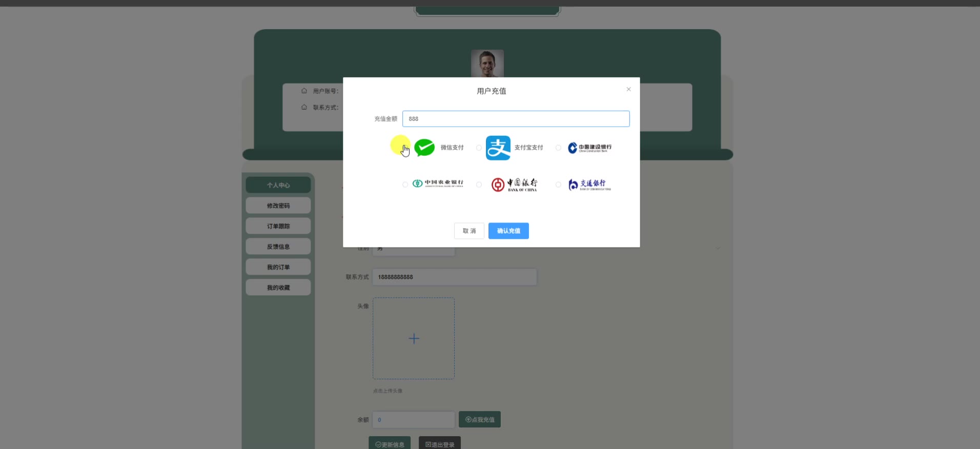Click the 用户账号: label in header card
This screenshot has width=980, height=449.
(x=325, y=91)
